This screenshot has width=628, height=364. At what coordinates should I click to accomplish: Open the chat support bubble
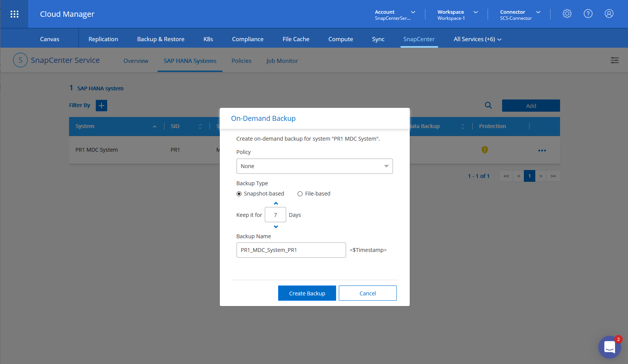click(x=610, y=347)
